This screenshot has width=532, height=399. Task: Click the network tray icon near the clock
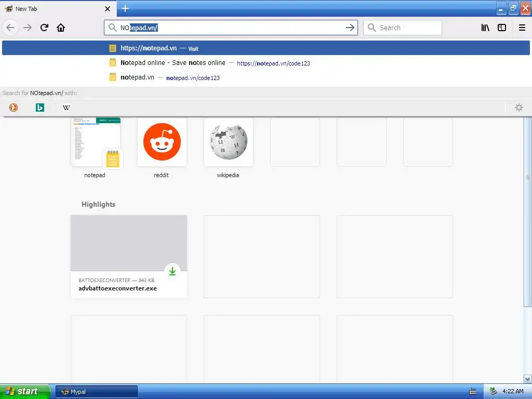tap(494, 392)
